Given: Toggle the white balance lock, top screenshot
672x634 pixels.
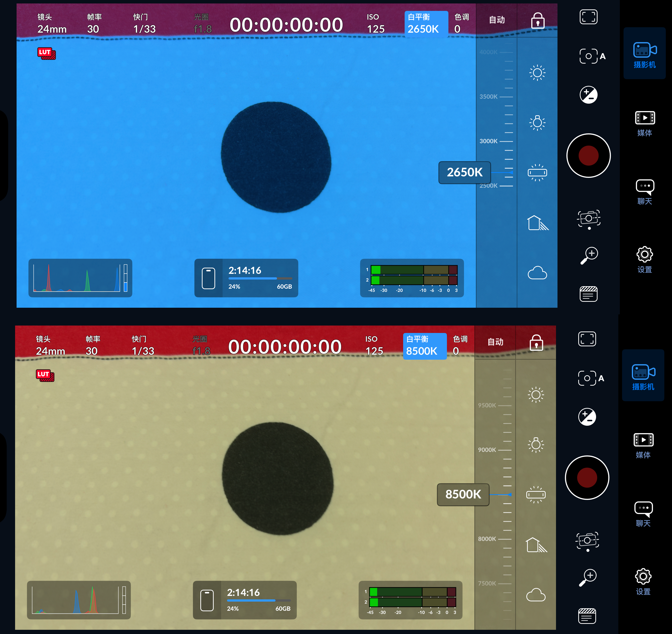Looking at the screenshot, I should tap(537, 21).
